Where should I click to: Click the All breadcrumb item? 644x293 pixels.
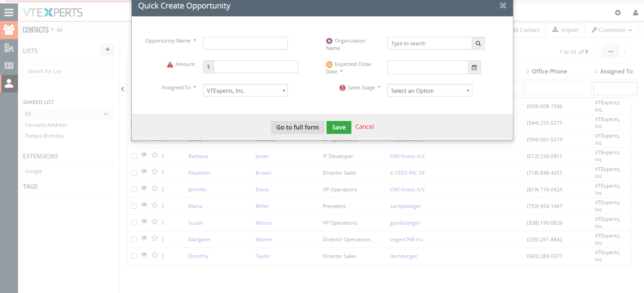tap(59, 30)
